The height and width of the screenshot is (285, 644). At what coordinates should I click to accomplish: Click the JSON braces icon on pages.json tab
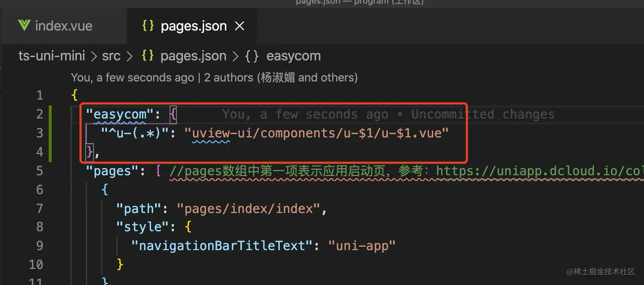click(x=148, y=26)
